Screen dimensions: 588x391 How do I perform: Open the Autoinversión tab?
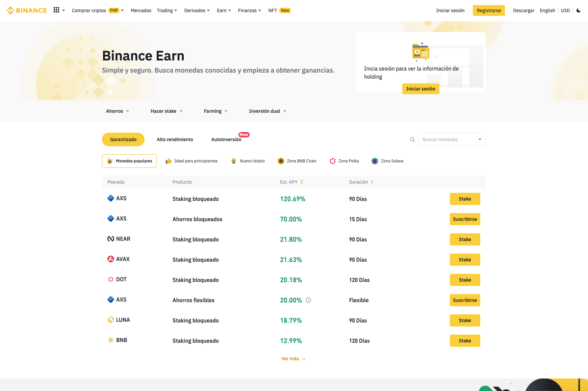click(x=226, y=139)
